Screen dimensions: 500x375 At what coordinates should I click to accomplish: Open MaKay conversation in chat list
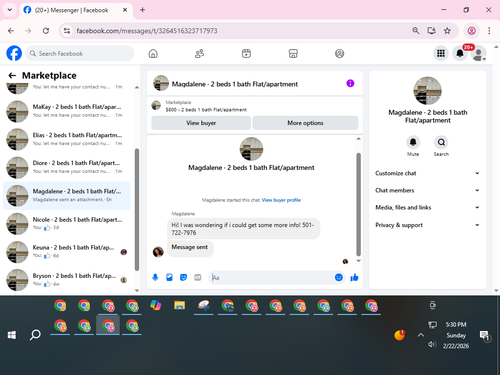(x=66, y=111)
